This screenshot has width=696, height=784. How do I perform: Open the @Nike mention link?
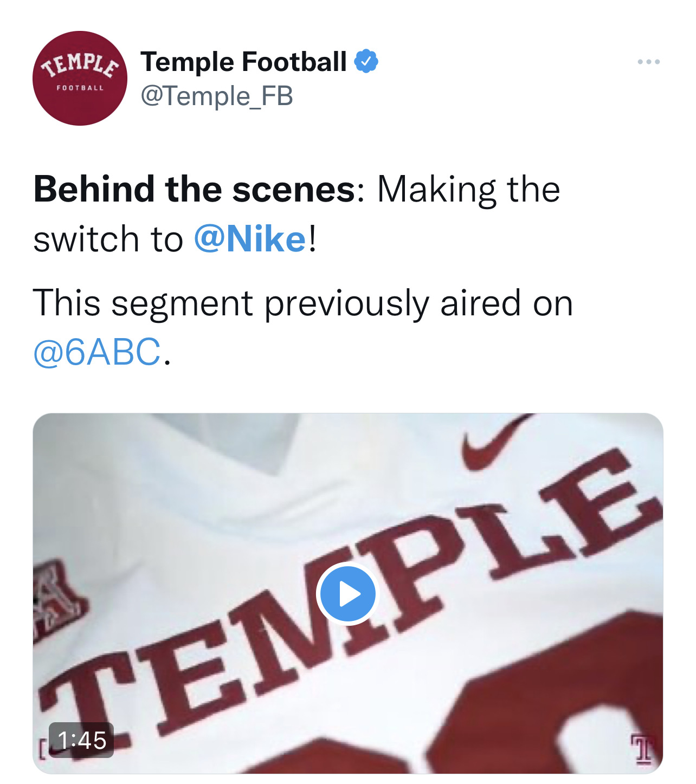point(250,239)
